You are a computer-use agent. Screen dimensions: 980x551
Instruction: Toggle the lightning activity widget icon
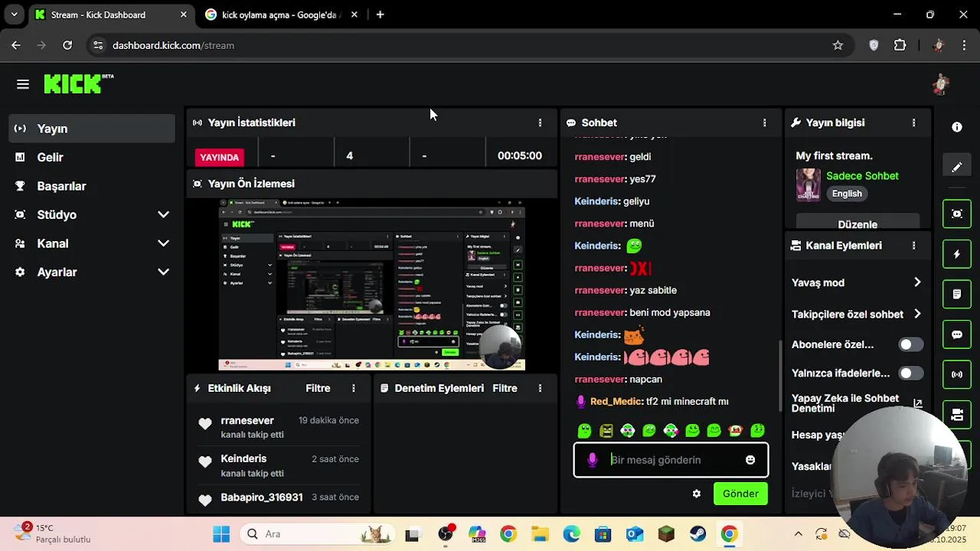[957, 254]
